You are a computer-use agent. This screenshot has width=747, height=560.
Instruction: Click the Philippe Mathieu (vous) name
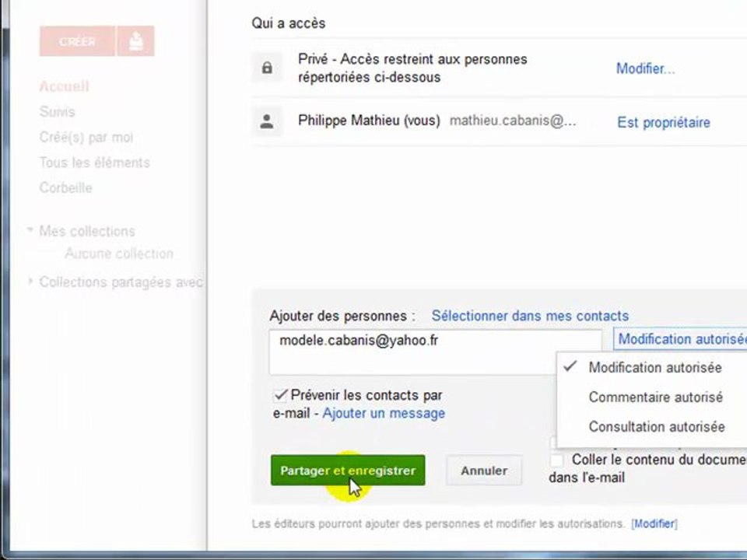369,121
